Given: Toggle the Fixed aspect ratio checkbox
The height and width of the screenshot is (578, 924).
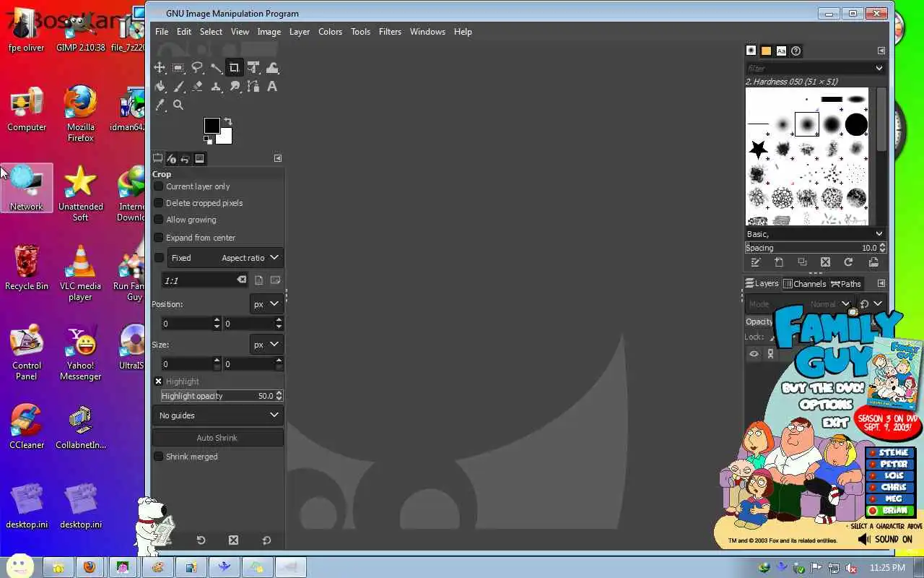Looking at the screenshot, I should [160, 258].
